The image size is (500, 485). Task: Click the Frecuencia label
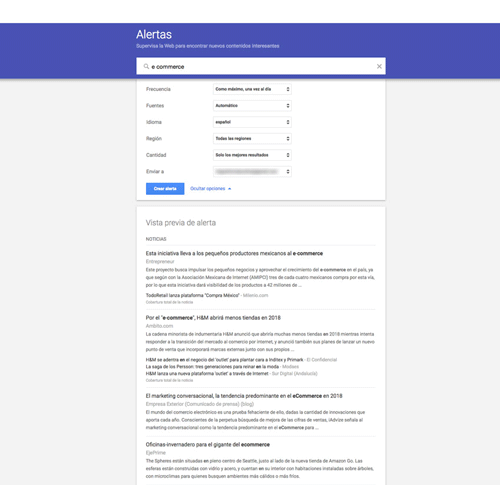pos(158,89)
